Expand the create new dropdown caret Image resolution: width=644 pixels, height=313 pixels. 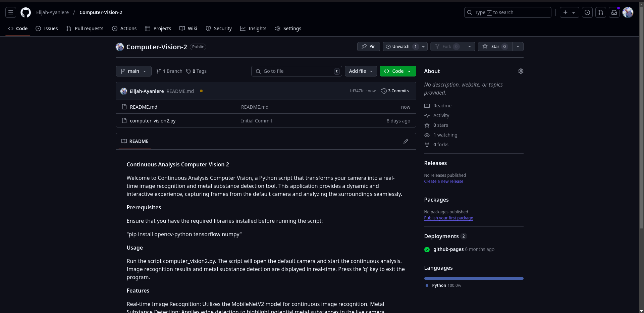point(574,12)
